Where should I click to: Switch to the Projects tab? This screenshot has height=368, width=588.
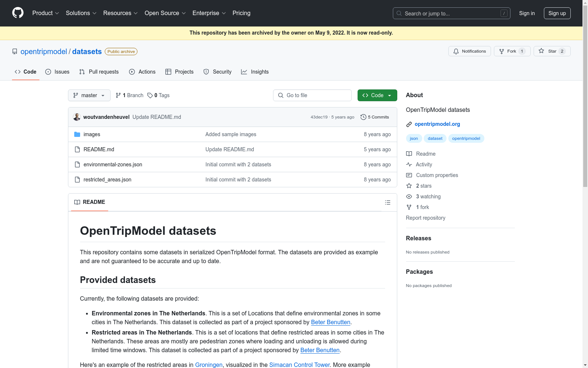coord(179,72)
